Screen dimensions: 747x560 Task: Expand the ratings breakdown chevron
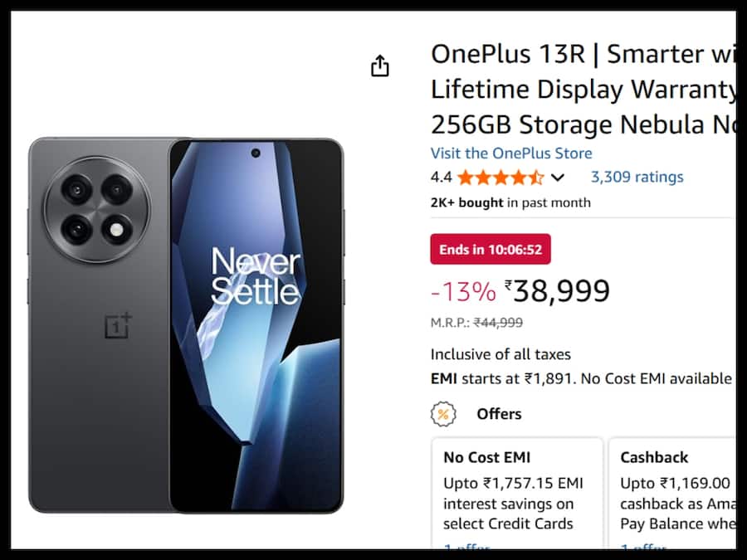pos(558,177)
